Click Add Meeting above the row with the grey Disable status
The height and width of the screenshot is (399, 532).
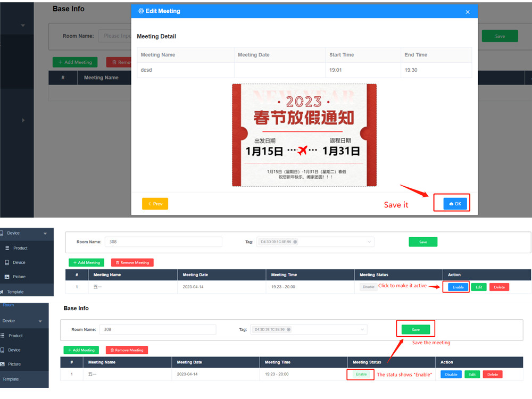click(86, 262)
